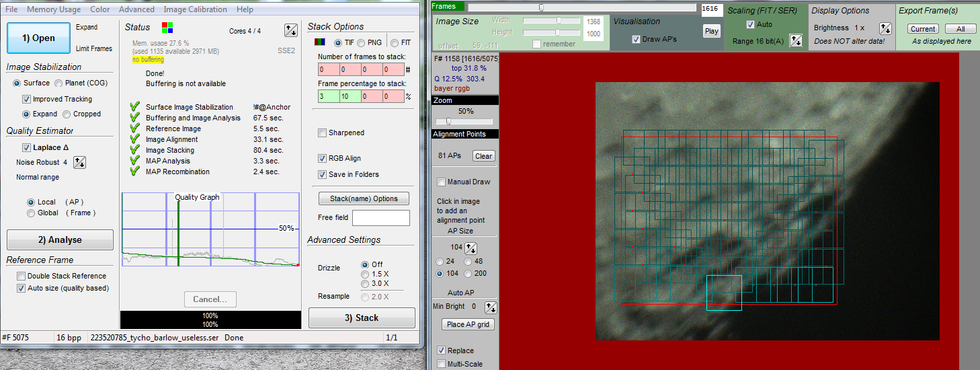The width and height of the screenshot is (980, 370).
Task: Select AP size 24
Action: [445, 261]
